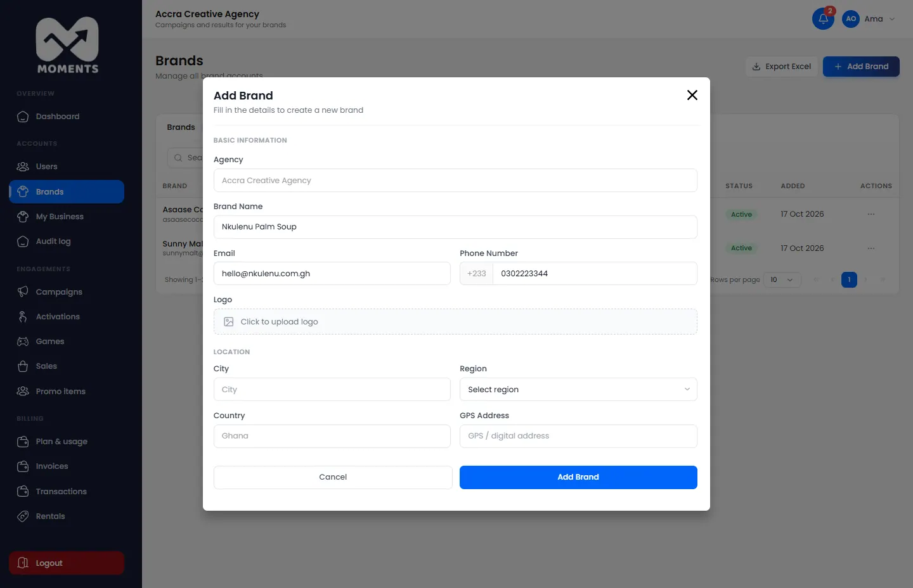
Task: Open actions menu for Sunny Malt row
Action: (871, 248)
